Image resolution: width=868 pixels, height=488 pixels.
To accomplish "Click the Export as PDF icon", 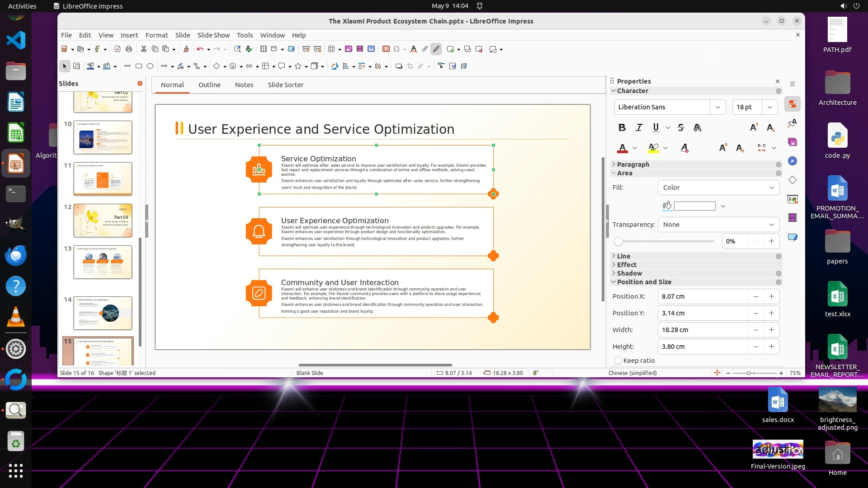I will [x=118, y=49].
